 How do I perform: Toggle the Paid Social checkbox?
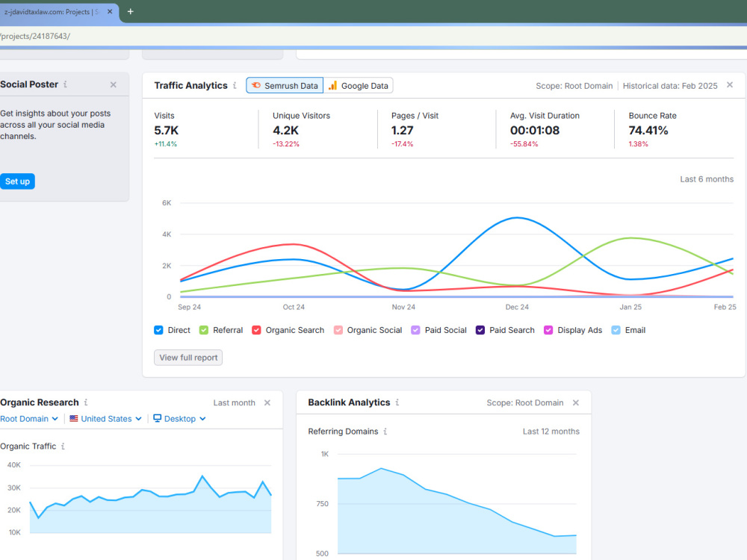[x=415, y=330]
